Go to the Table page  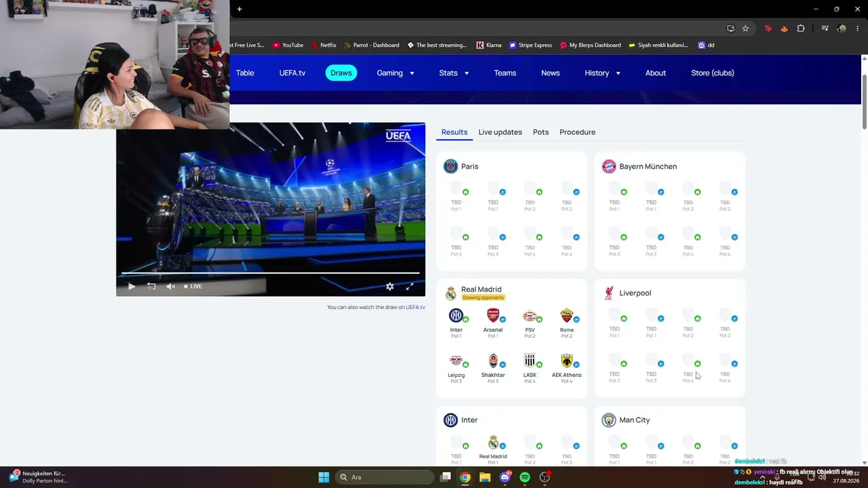245,73
